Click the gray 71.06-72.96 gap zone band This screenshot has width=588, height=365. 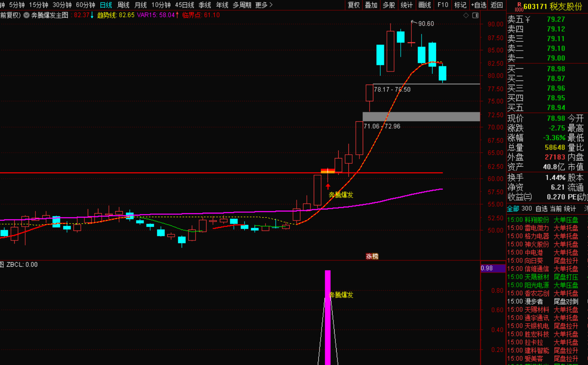tap(421, 117)
